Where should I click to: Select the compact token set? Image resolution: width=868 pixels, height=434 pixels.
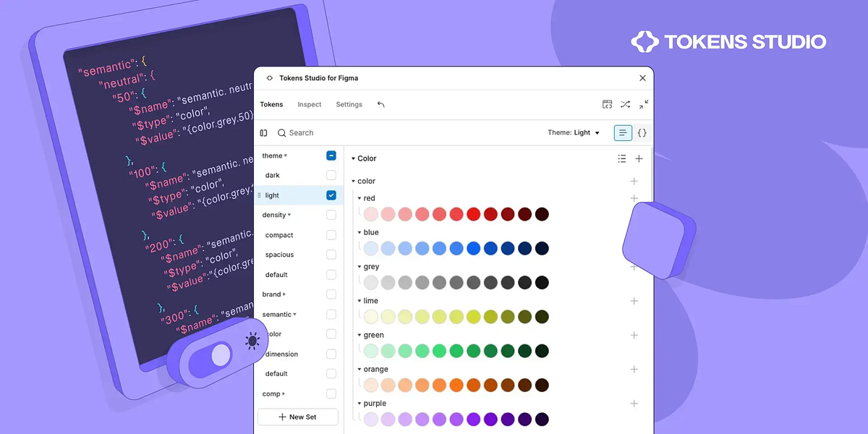pos(279,235)
